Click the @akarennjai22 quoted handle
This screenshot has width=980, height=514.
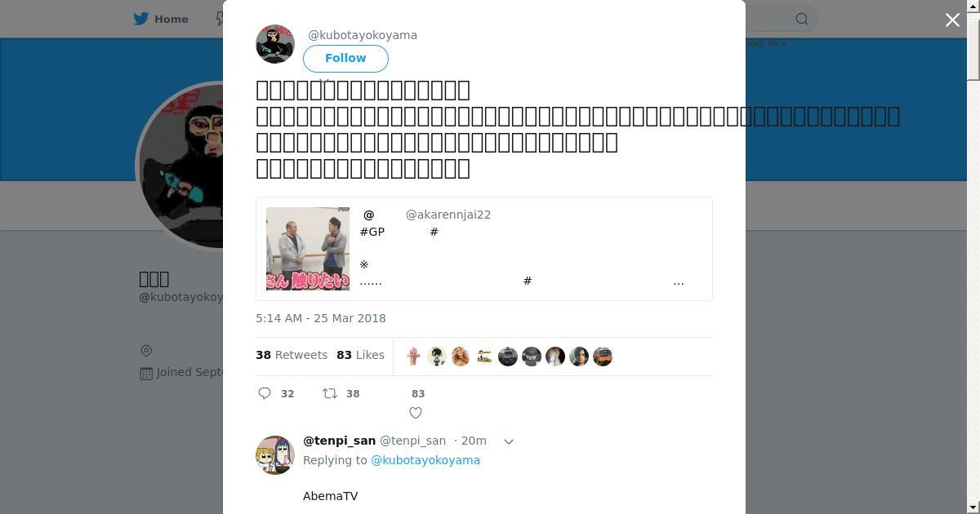pos(448,215)
